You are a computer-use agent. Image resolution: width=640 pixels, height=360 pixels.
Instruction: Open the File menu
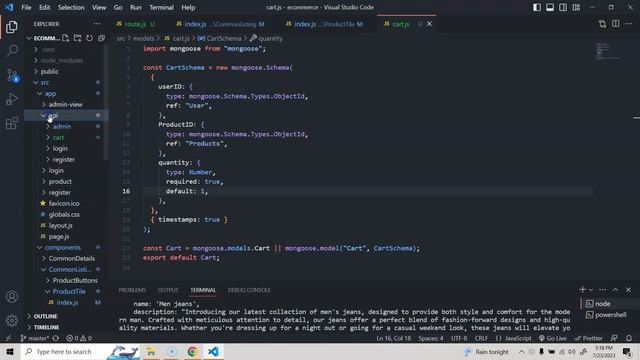click(26, 7)
